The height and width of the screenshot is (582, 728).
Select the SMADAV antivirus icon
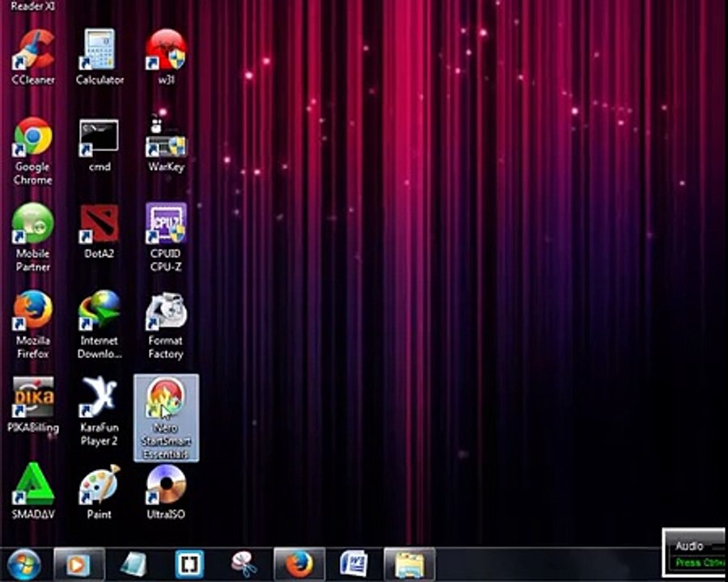[x=33, y=491]
